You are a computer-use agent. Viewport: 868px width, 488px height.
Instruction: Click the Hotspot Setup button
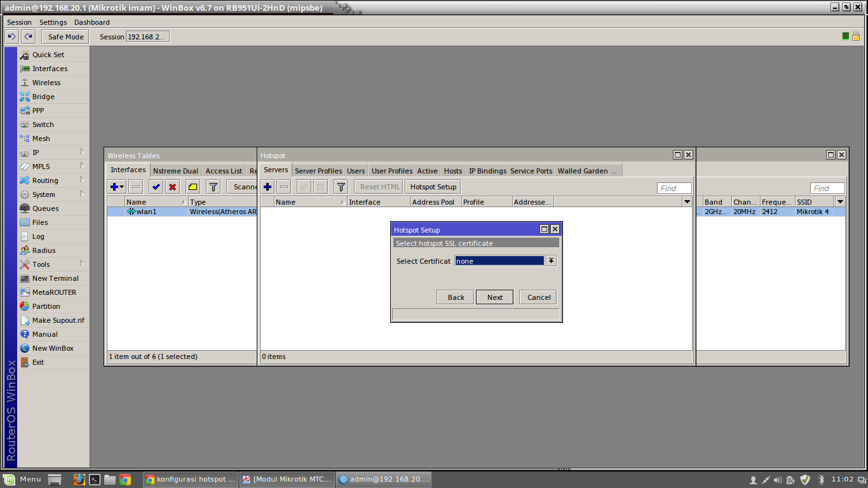(433, 187)
